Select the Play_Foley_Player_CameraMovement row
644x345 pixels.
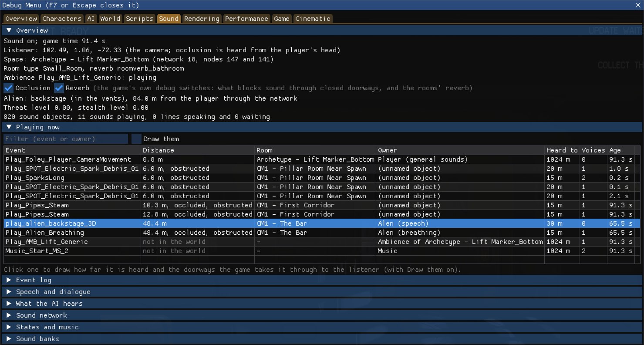[322, 159]
